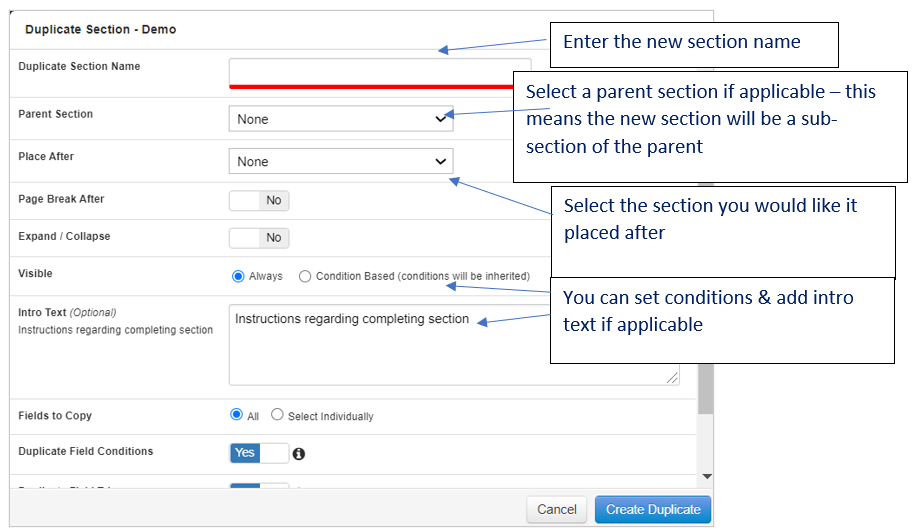The image size is (913, 530).
Task: Select All for Fields to Copy
Action: (236, 415)
